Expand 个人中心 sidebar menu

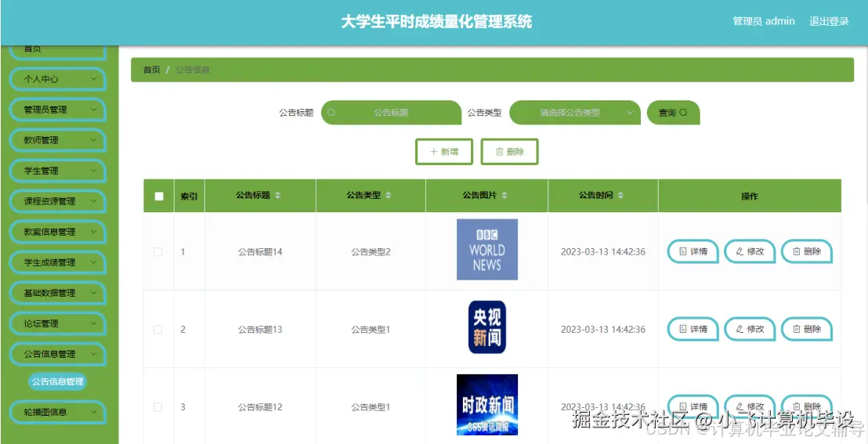(57, 79)
